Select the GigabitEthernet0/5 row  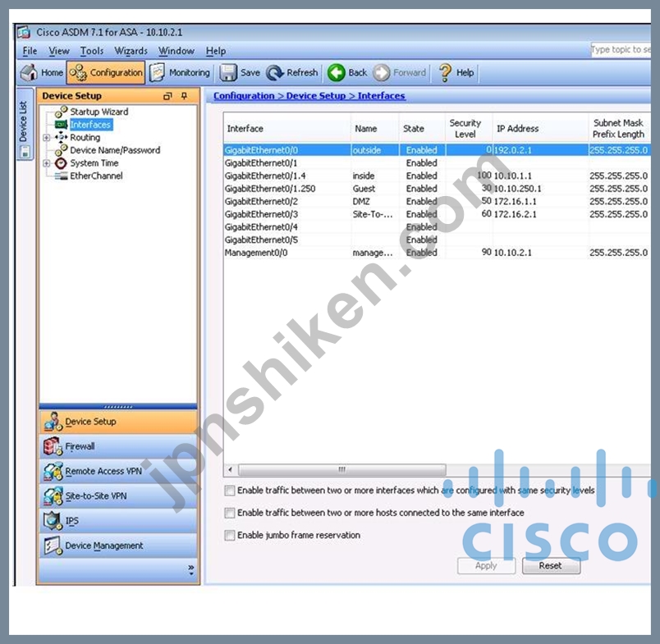click(x=437, y=240)
